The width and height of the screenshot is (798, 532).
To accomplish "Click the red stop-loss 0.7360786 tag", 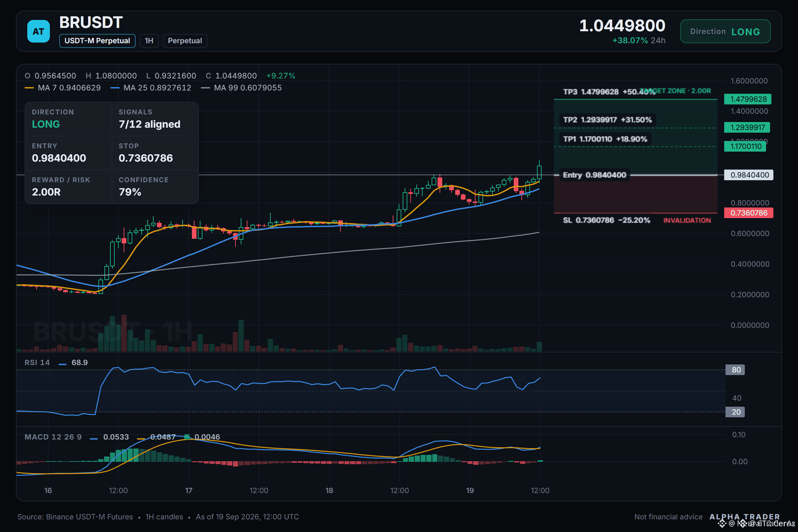I will coord(748,213).
